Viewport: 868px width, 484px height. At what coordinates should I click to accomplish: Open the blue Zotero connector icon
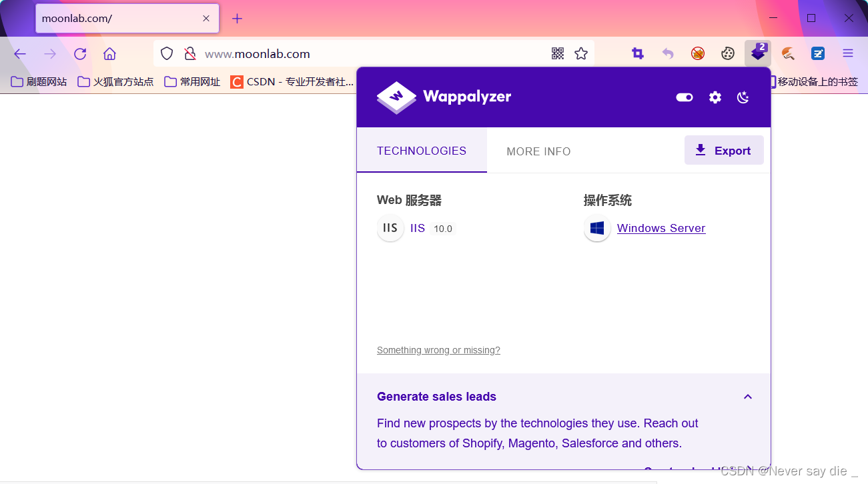[818, 53]
